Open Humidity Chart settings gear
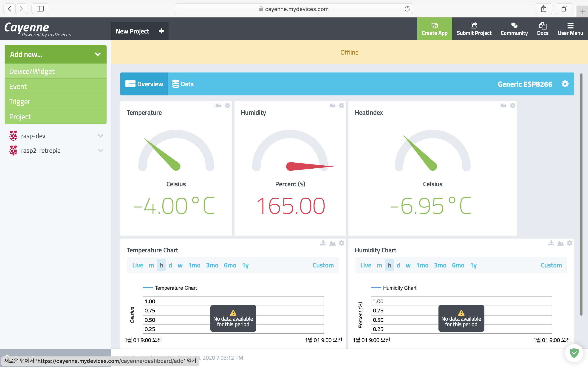The height and width of the screenshot is (367, 588). 569,243
